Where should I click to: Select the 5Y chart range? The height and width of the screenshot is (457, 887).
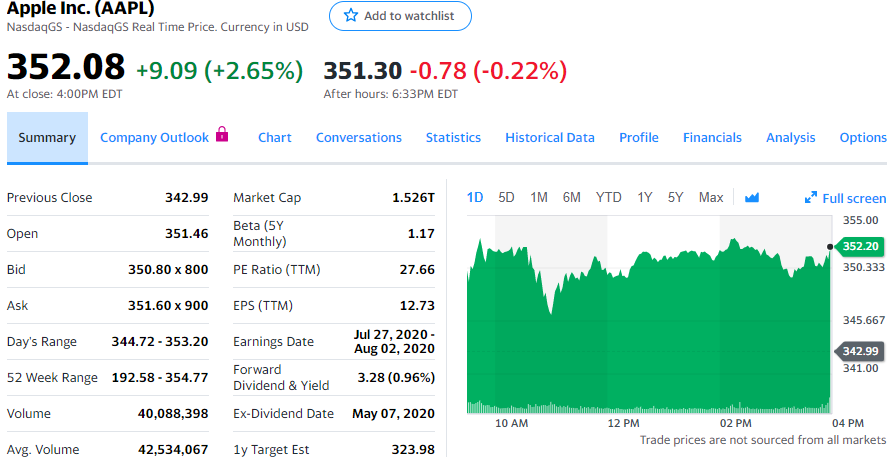675,197
